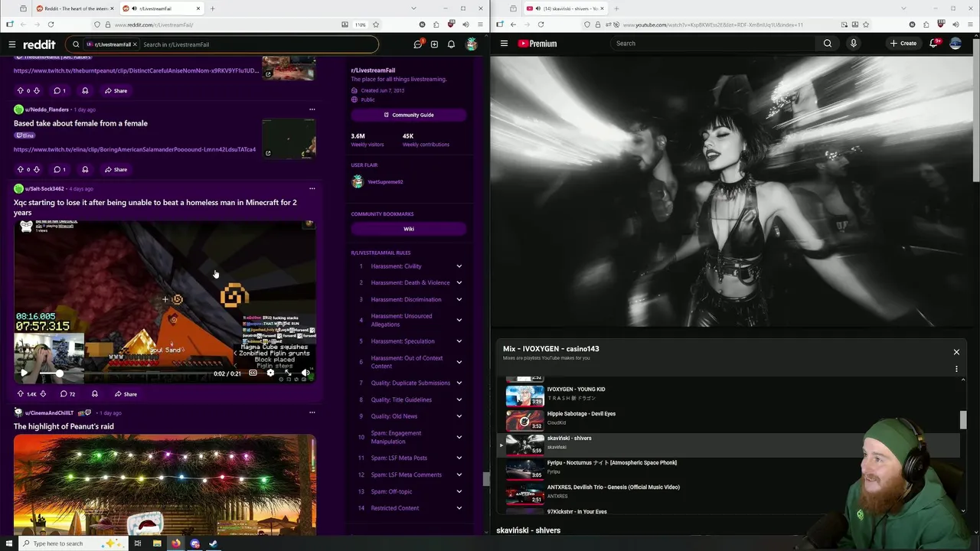
Task: Open File Explorer from taskbar
Action: pyautogui.click(x=157, y=543)
